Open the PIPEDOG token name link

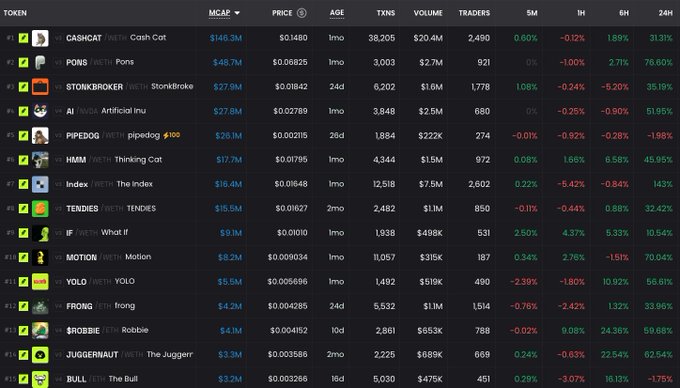click(83, 136)
